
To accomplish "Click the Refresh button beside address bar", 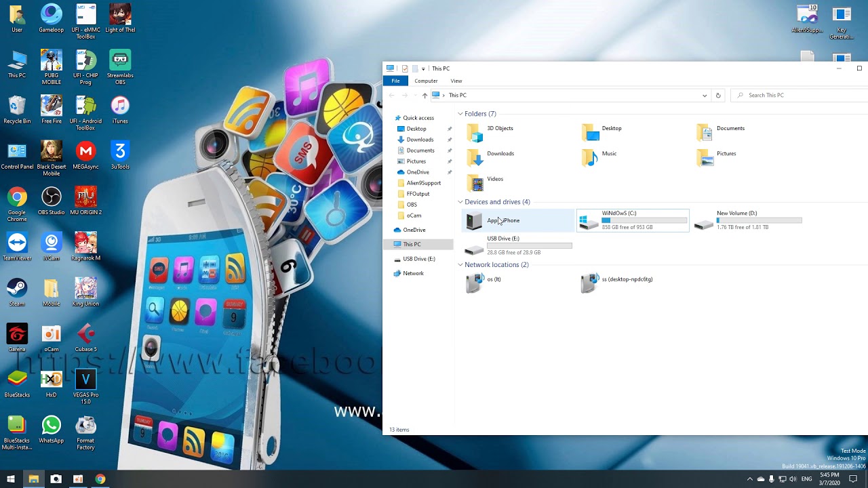I will tap(718, 96).
